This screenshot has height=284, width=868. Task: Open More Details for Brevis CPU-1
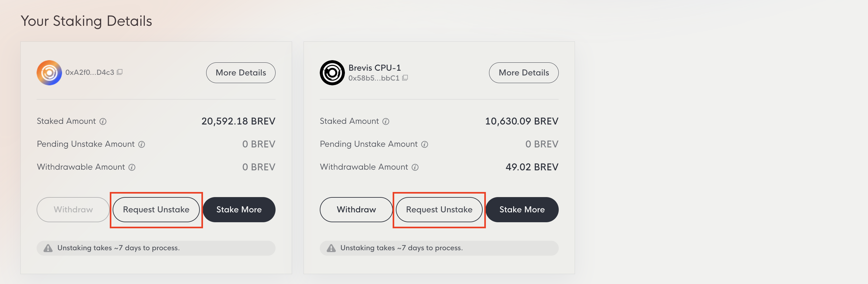click(523, 73)
